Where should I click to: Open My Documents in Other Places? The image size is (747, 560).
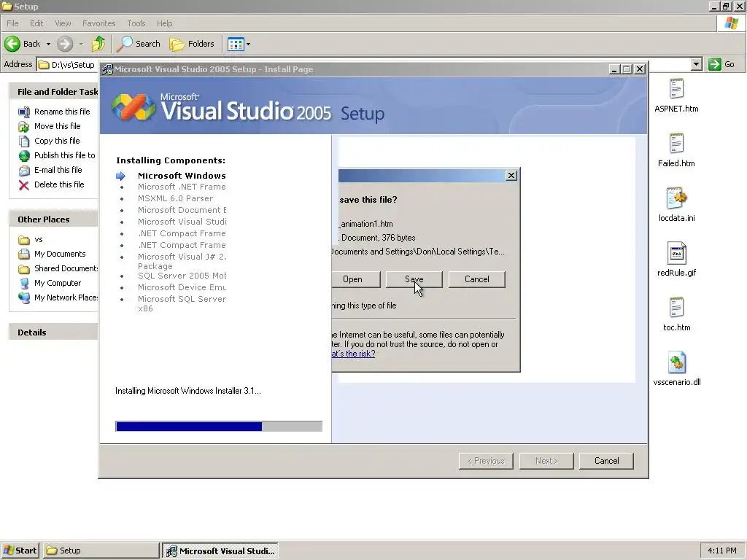tap(60, 254)
